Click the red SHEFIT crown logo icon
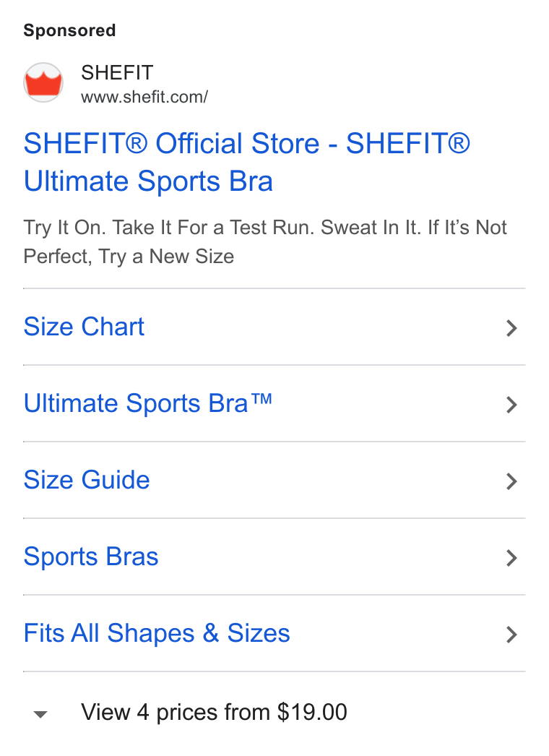The height and width of the screenshot is (756, 549). click(43, 82)
